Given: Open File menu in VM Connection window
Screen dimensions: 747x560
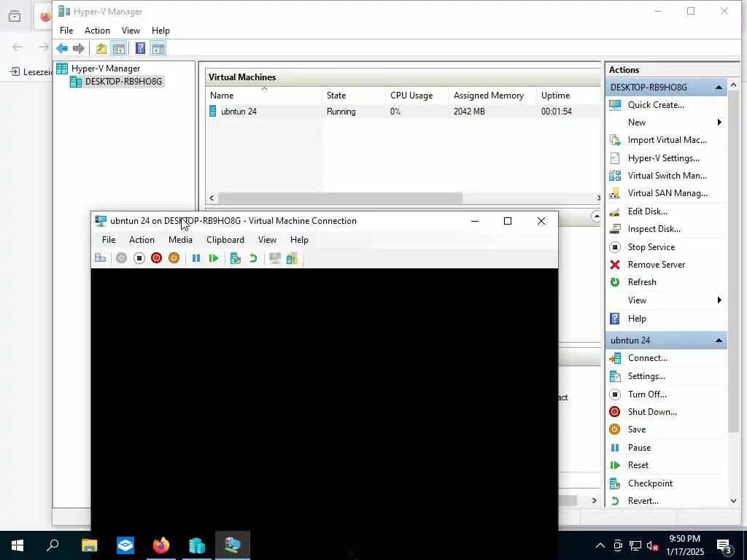Looking at the screenshot, I should 109,240.
